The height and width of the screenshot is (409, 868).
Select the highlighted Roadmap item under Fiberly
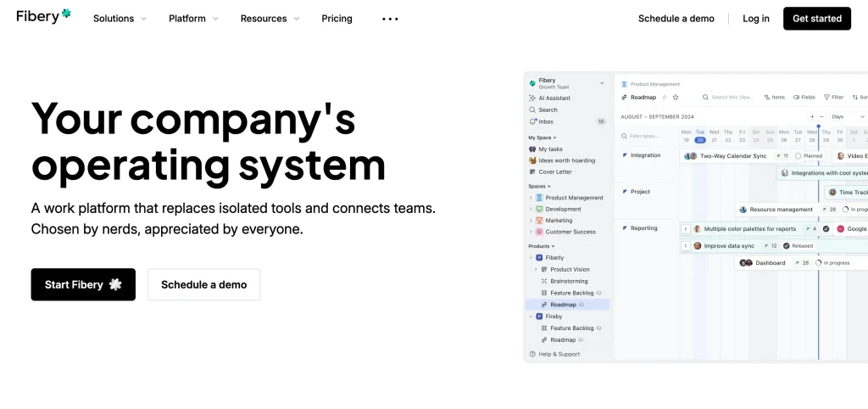[x=567, y=305]
